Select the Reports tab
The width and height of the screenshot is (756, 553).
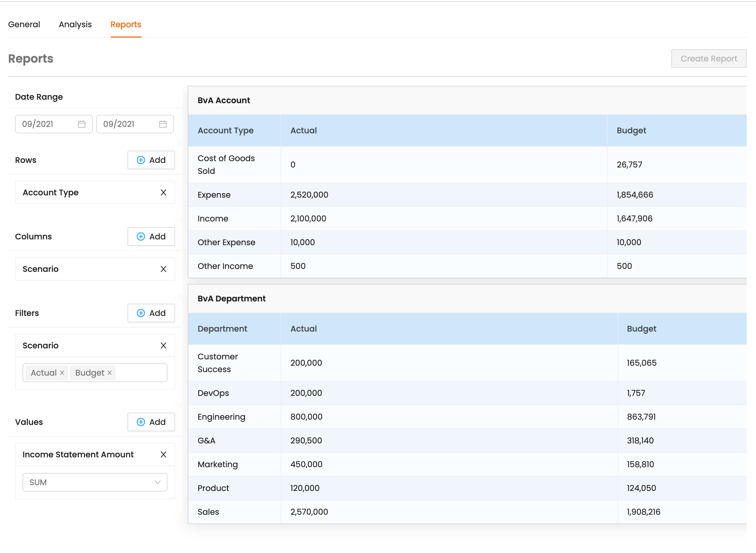pos(126,24)
